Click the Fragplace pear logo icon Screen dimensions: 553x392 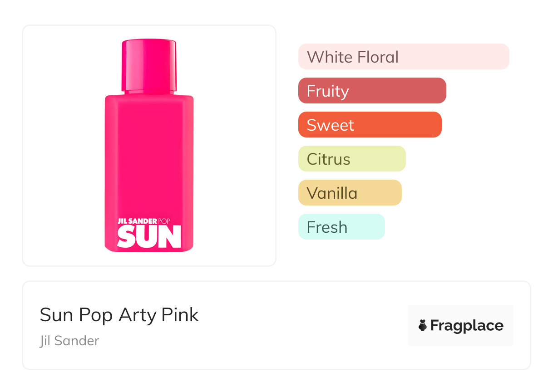pos(423,326)
